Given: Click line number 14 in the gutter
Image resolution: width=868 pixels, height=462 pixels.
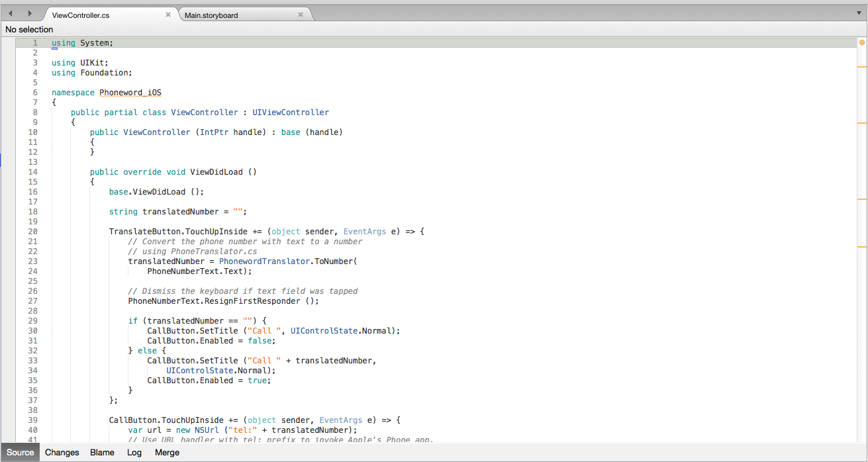Looking at the screenshot, I should click(33, 172).
